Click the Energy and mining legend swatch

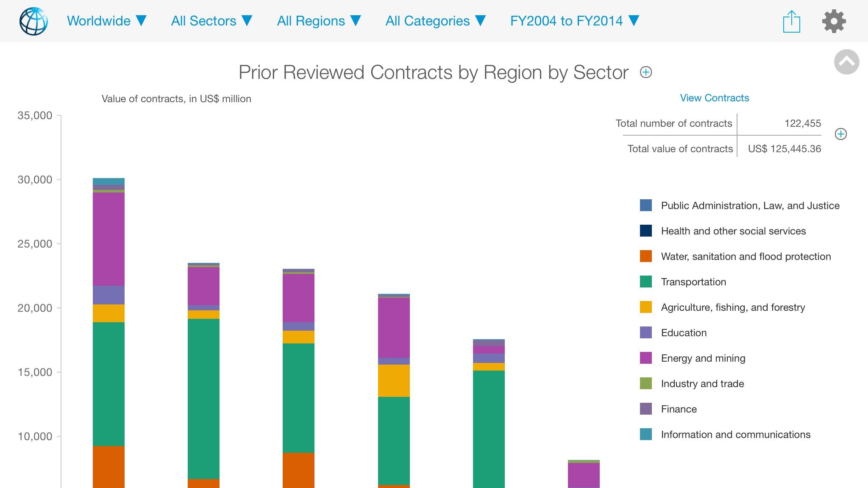pos(645,358)
